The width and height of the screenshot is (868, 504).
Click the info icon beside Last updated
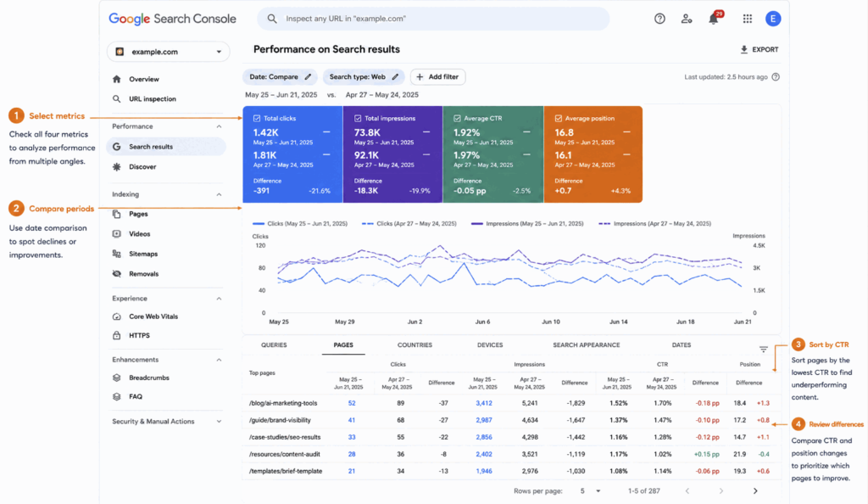coord(776,77)
